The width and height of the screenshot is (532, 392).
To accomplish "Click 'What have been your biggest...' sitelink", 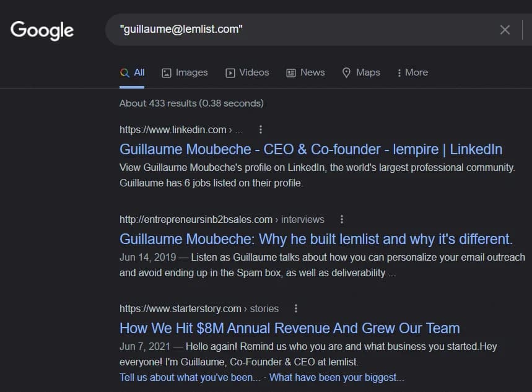I will coord(337,377).
